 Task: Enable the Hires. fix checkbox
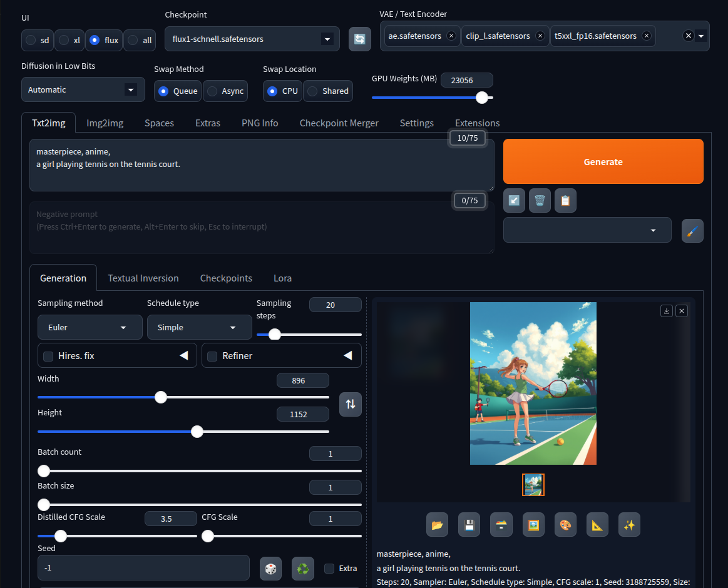[x=48, y=356]
